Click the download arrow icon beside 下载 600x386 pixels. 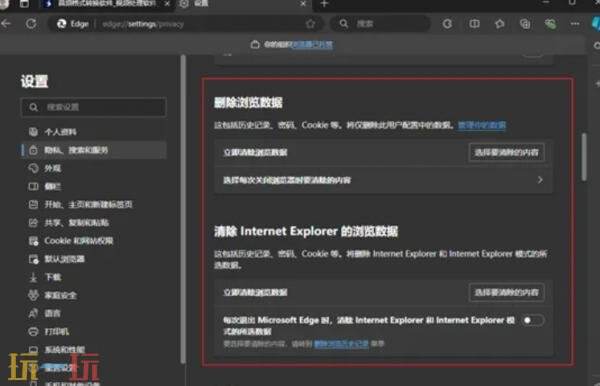[33, 277]
